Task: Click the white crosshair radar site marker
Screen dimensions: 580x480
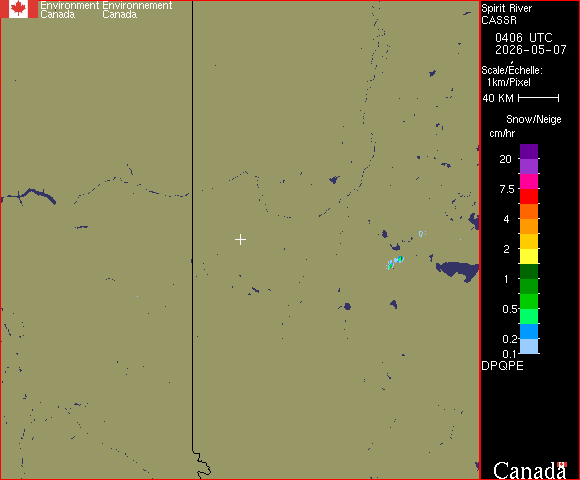Action: coord(240,240)
